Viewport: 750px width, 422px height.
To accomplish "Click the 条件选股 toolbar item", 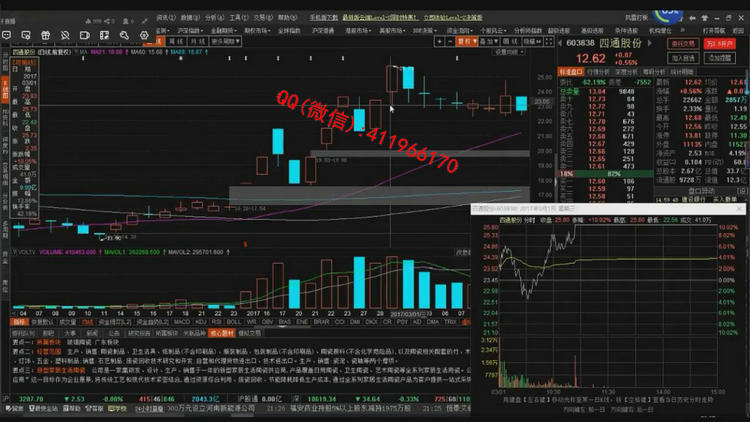I will click(626, 30).
